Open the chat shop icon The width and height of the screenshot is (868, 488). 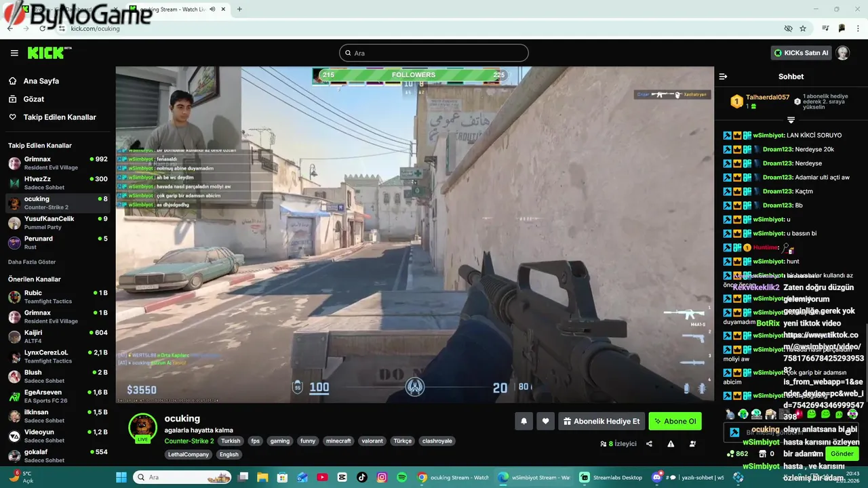(x=762, y=454)
